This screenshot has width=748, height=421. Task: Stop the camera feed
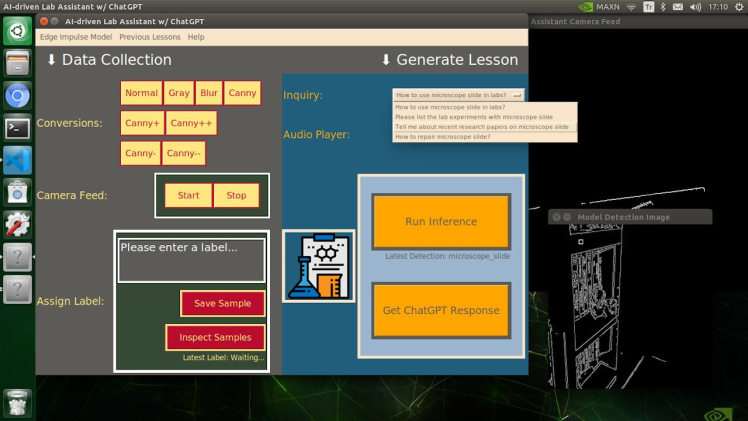click(236, 195)
